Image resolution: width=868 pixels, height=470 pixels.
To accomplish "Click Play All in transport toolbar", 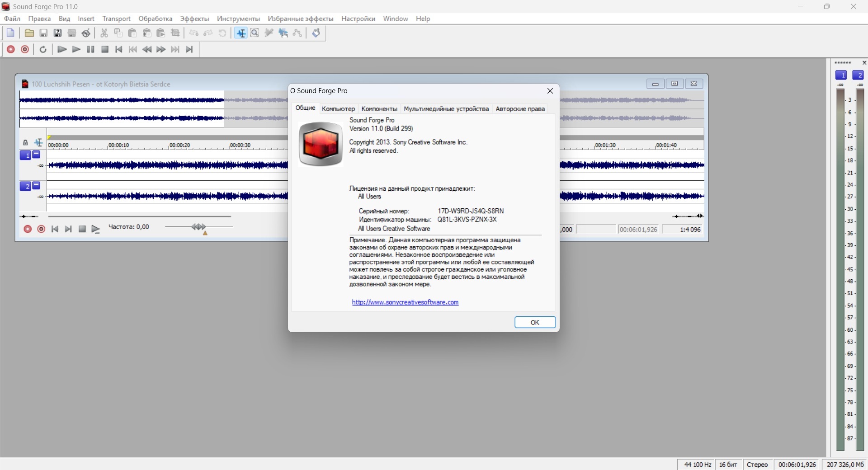I will coord(62,50).
